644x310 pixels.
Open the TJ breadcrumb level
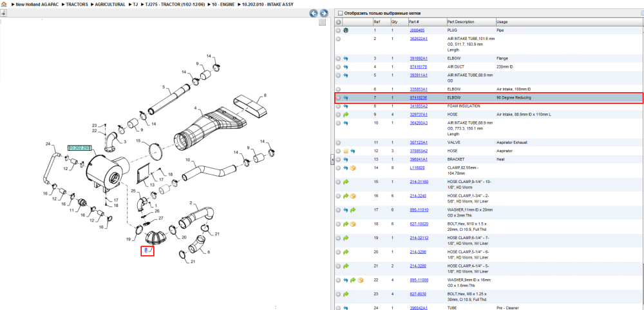point(135,4)
